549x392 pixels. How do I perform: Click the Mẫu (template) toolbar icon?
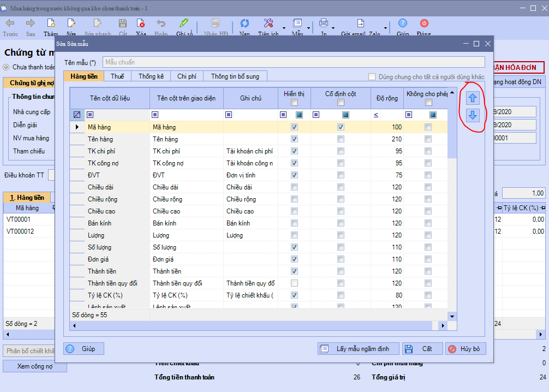[297, 23]
